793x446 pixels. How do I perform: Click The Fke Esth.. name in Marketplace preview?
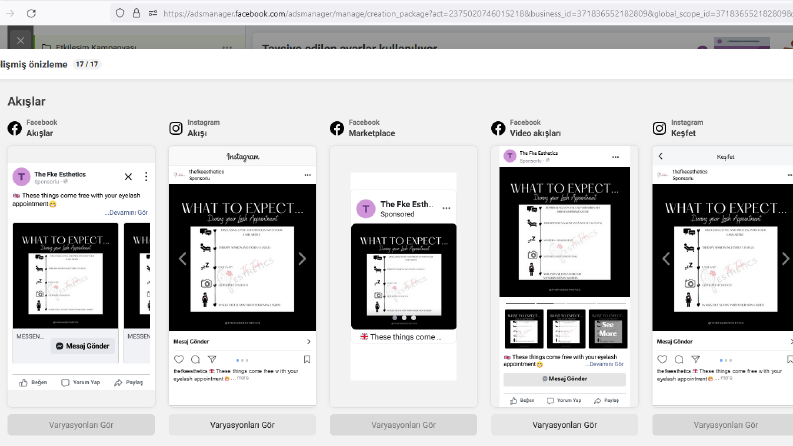coord(407,204)
